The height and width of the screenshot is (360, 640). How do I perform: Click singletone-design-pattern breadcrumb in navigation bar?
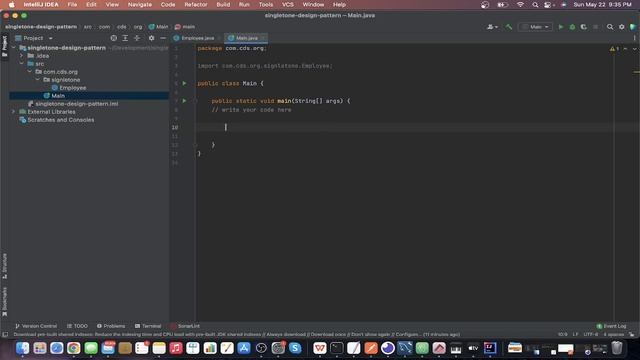41,27
